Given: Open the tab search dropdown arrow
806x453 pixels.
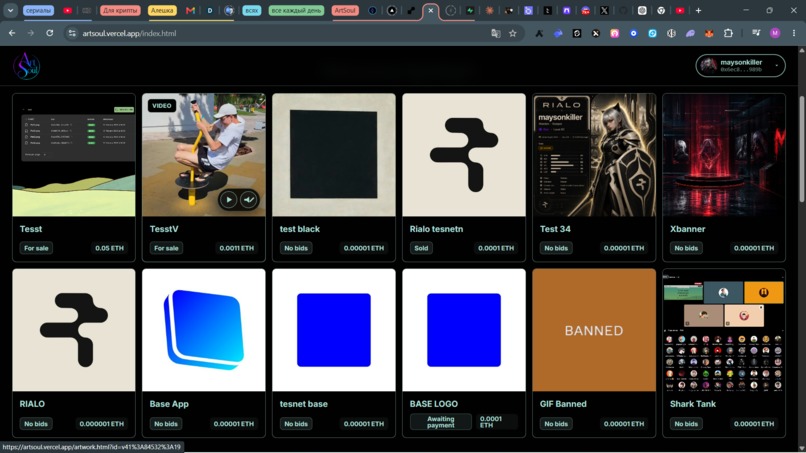Looking at the screenshot, I should tap(10, 10).
